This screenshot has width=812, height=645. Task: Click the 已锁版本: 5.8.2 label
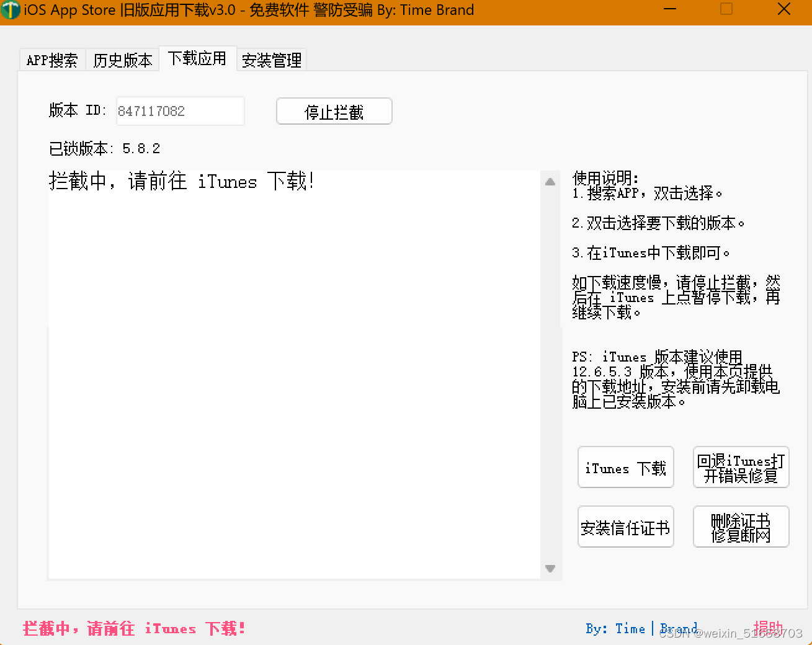point(104,148)
